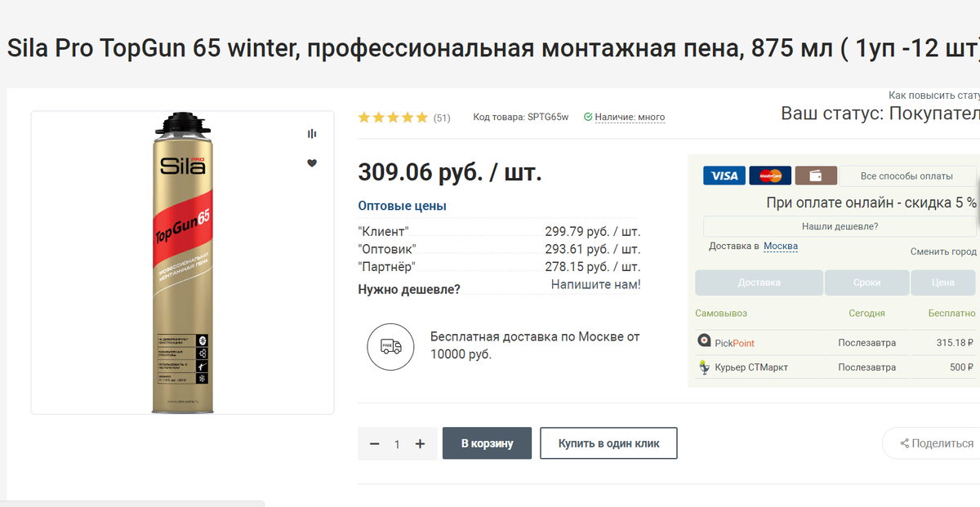Click the Наличие: много availability link
This screenshot has height=507, width=980.
click(630, 118)
